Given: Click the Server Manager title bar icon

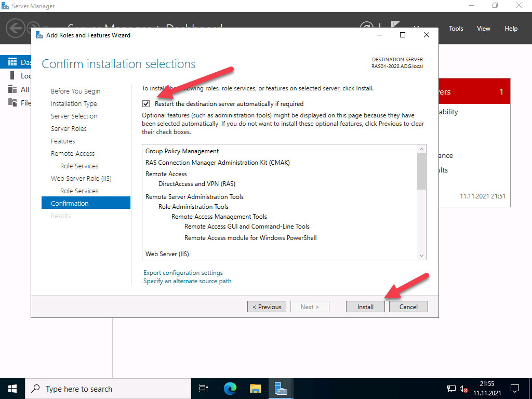Looking at the screenshot, I should (x=5, y=6).
